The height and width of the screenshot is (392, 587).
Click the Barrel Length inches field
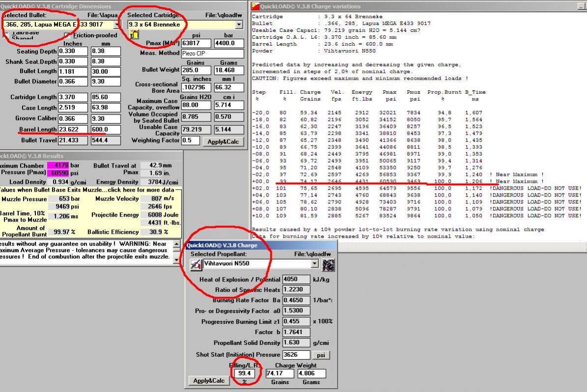coord(73,130)
